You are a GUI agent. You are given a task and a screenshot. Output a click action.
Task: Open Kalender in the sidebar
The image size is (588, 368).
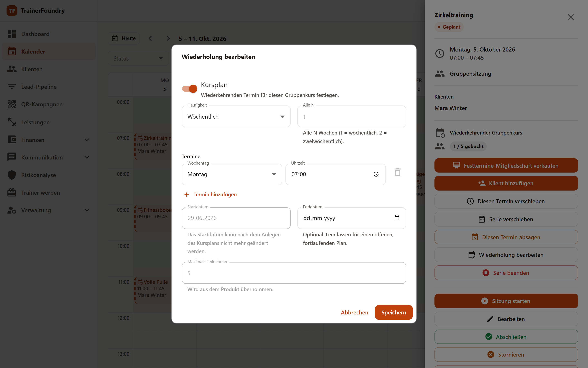click(x=49, y=51)
